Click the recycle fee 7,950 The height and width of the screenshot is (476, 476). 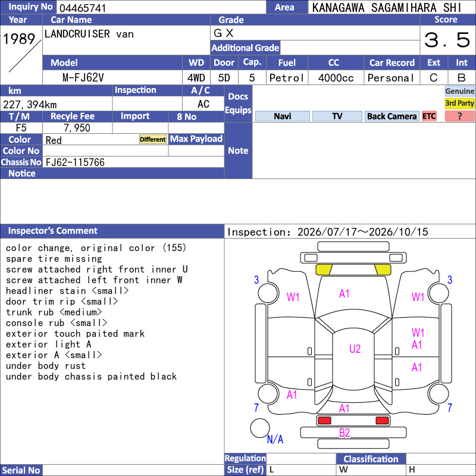(77, 128)
